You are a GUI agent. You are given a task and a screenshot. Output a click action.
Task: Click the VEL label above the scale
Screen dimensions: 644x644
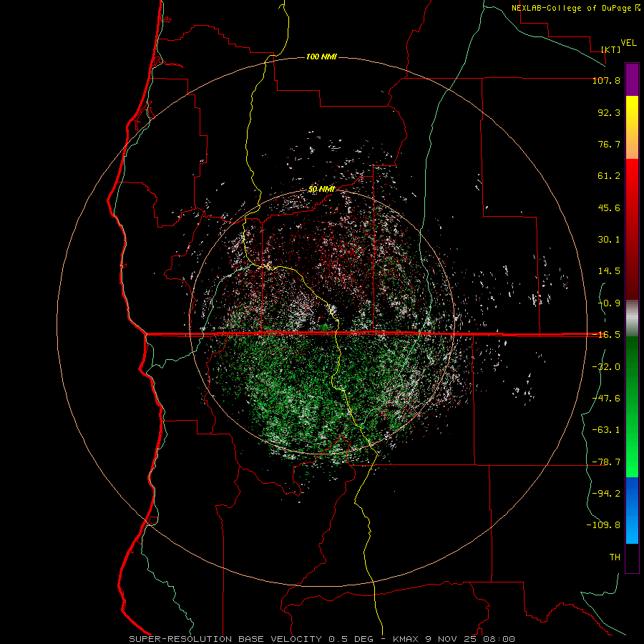pyautogui.click(x=628, y=43)
